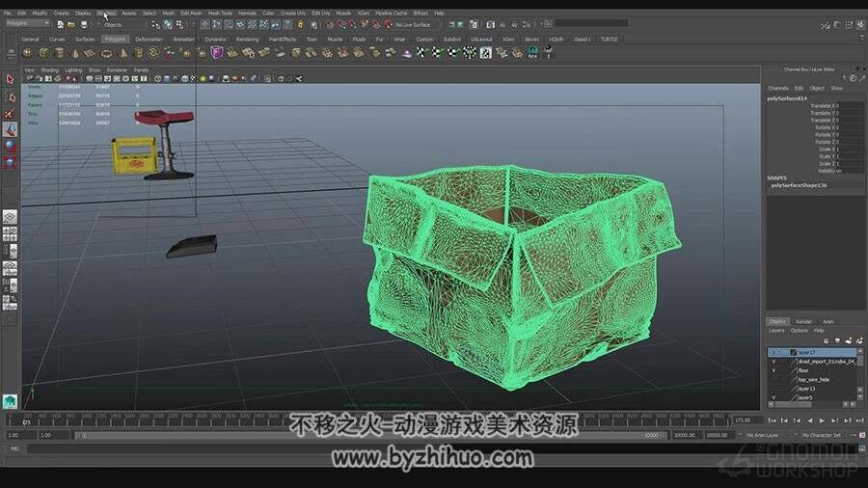Switch to the Render layers tab
The image size is (868, 488).
pos(803,321)
